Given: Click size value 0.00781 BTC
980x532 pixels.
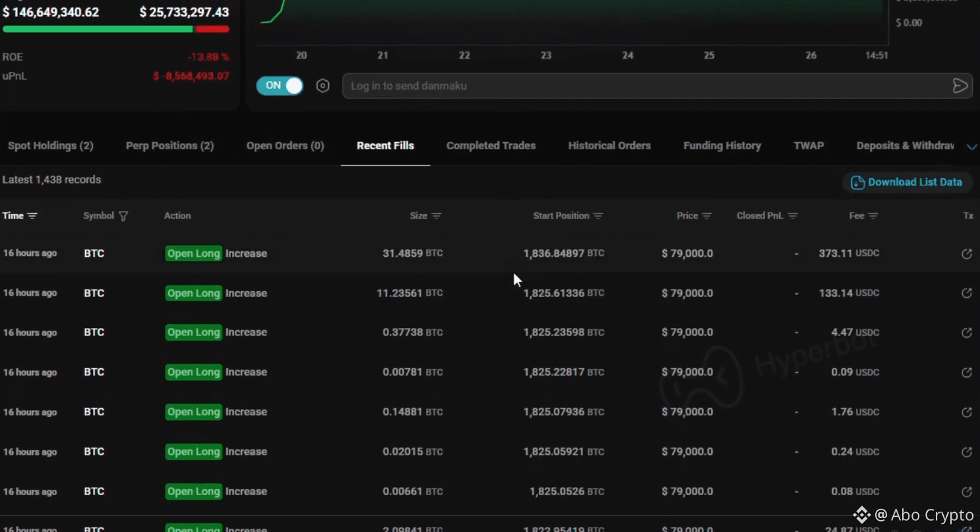Looking at the screenshot, I should click(x=413, y=372).
